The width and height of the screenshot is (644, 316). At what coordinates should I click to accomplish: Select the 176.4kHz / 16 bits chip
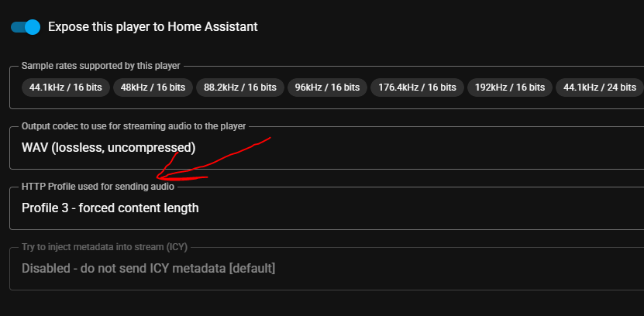coord(417,88)
